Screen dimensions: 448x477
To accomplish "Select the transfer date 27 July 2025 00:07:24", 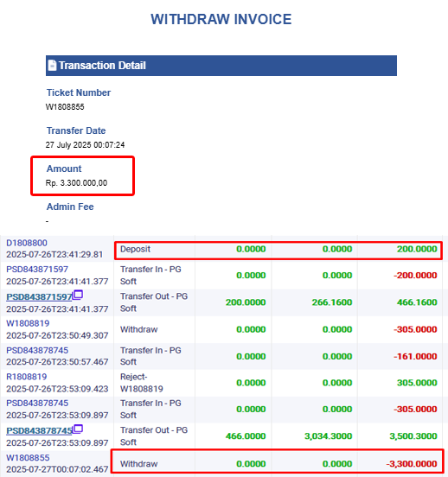I will (85, 145).
